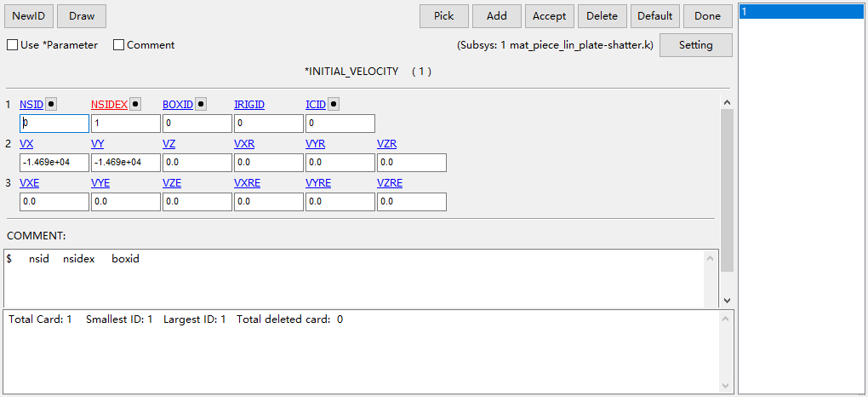This screenshot has height=397, width=868.
Task: Click the dot picker beside ICID
Action: tap(334, 104)
